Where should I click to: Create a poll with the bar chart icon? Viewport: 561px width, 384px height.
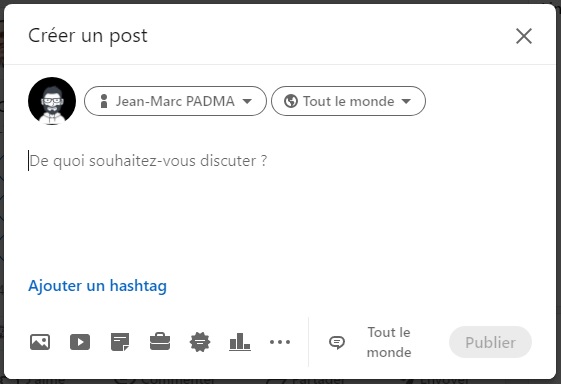(x=240, y=341)
